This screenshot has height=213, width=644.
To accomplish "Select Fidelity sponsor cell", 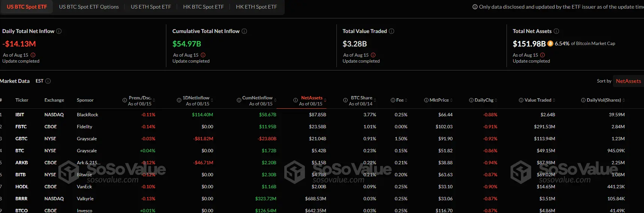I will 84,127.
